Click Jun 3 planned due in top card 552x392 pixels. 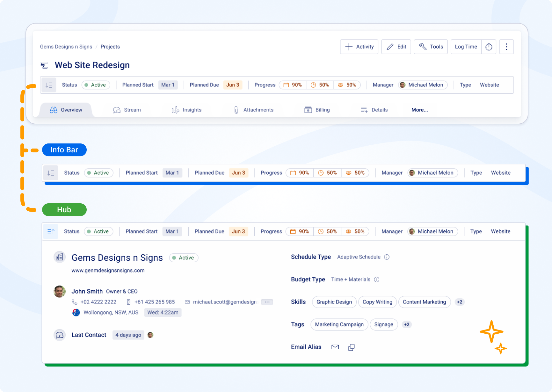233,85
